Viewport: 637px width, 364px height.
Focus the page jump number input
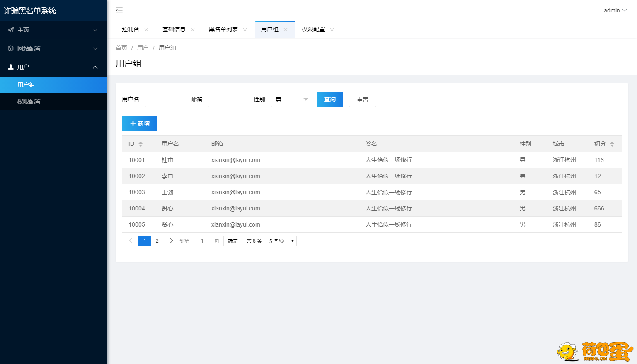(202, 241)
